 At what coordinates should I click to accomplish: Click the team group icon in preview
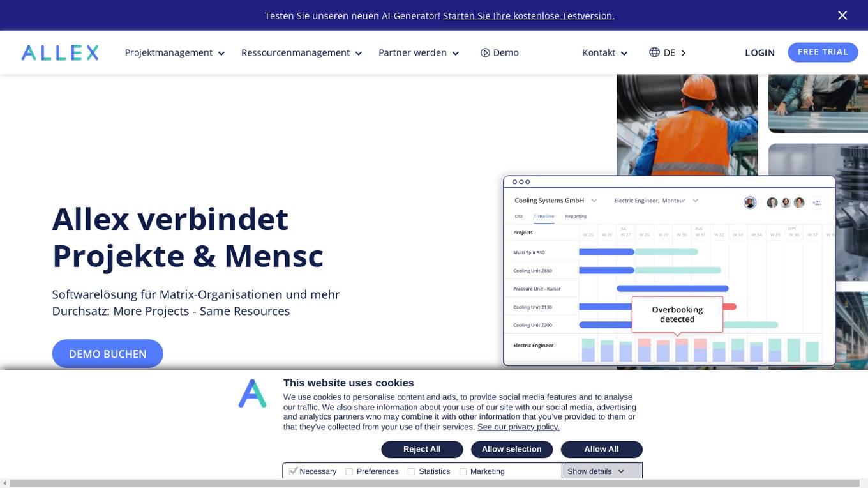(816, 202)
